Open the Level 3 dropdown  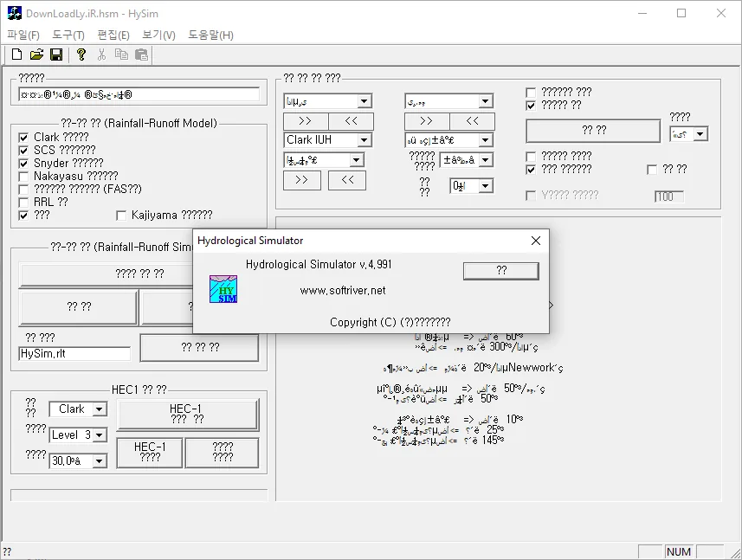pos(100,435)
